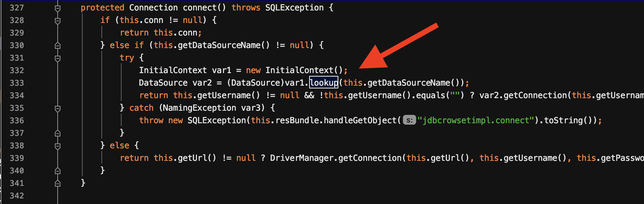Viewport: 644px width, 204px height.
Task: Click the SQLException in the throws clause
Action: point(294,8)
